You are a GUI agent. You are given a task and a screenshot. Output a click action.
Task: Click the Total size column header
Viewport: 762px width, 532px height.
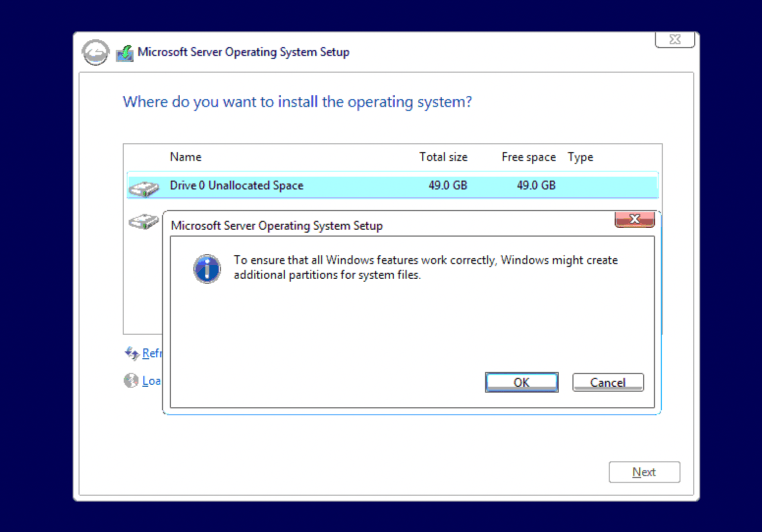coord(443,157)
